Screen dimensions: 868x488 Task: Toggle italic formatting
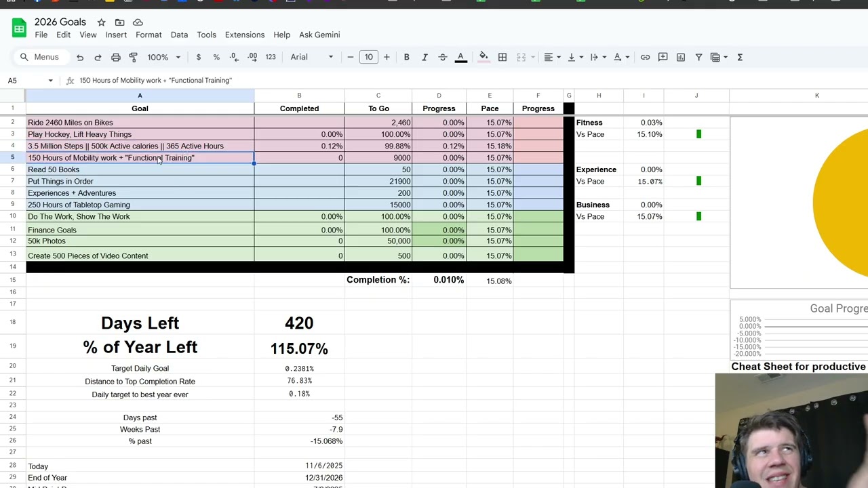pos(425,57)
